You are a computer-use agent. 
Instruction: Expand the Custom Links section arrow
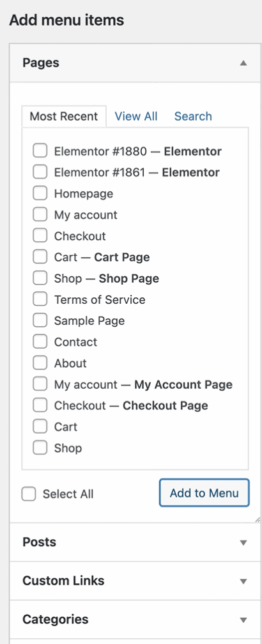tap(243, 581)
